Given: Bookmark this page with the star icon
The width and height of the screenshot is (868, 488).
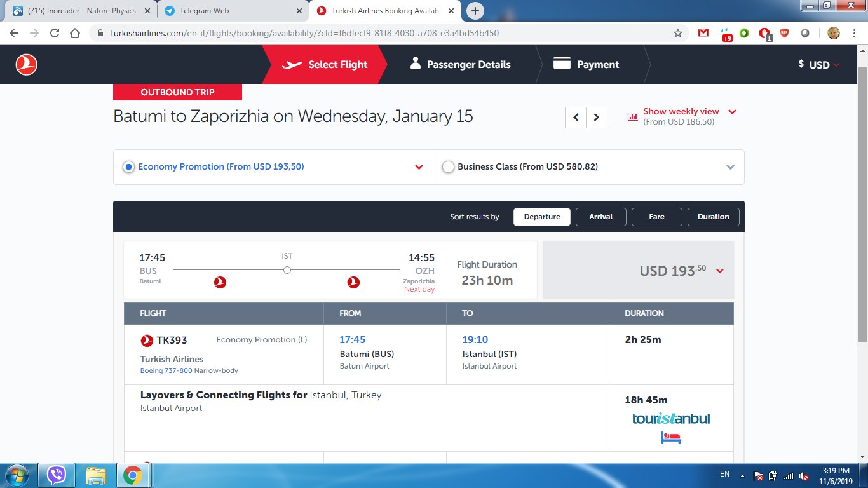Looking at the screenshot, I should pyautogui.click(x=678, y=33).
